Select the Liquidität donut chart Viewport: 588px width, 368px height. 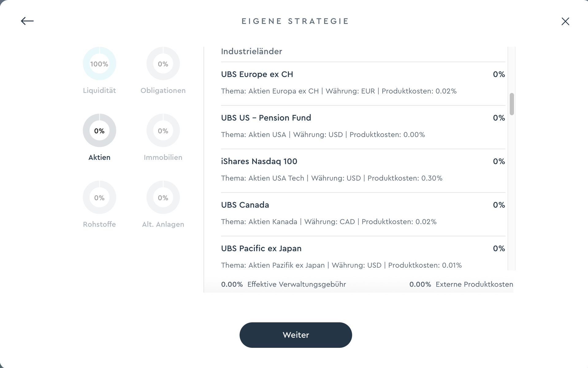[99, 63]
